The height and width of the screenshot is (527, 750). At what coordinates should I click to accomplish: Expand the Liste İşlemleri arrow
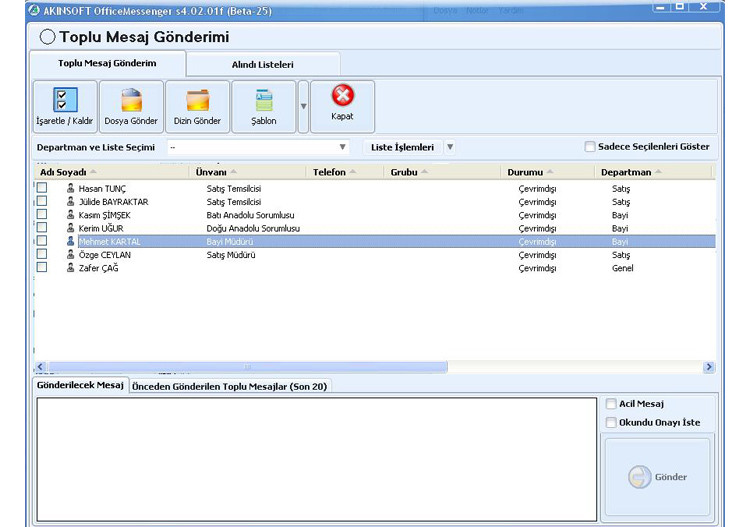point(450,147)
